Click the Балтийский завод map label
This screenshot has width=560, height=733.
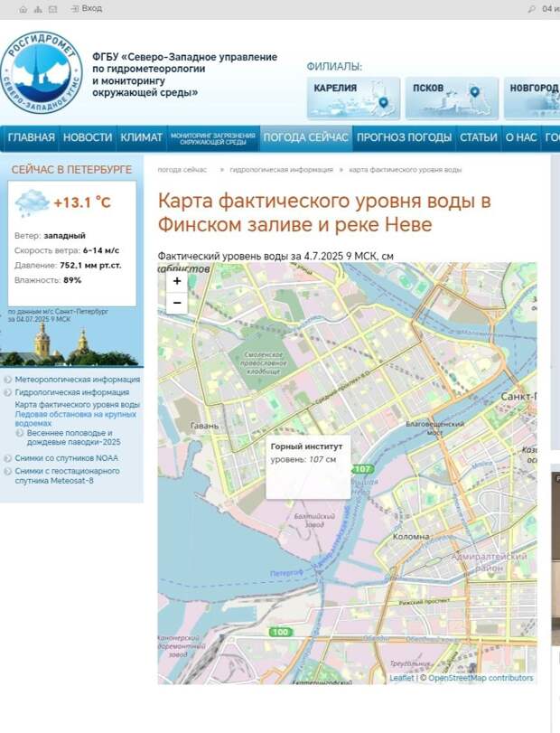(314, 521)
